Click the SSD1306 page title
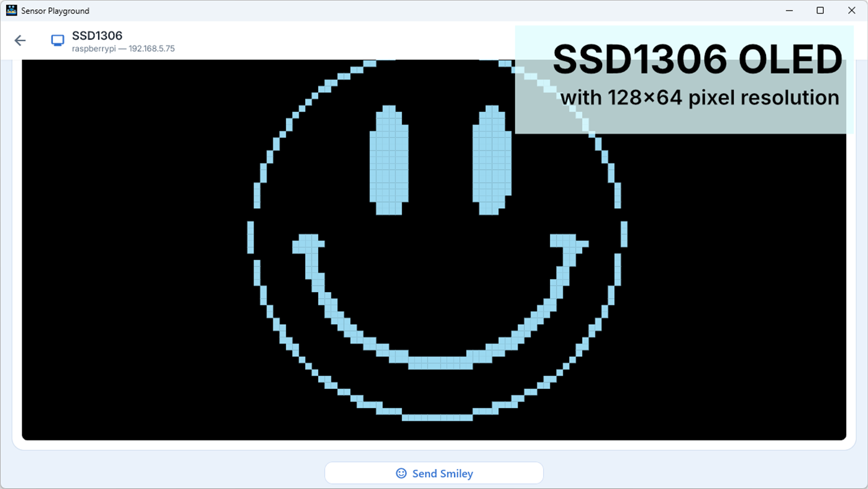Screen dimensions: 868x489 coord(97,35)
